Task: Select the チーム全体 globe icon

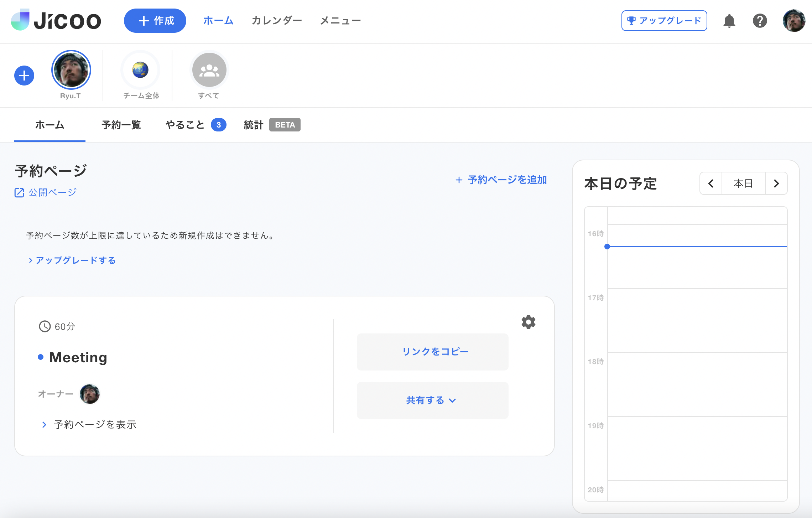Action: (141, 70)
